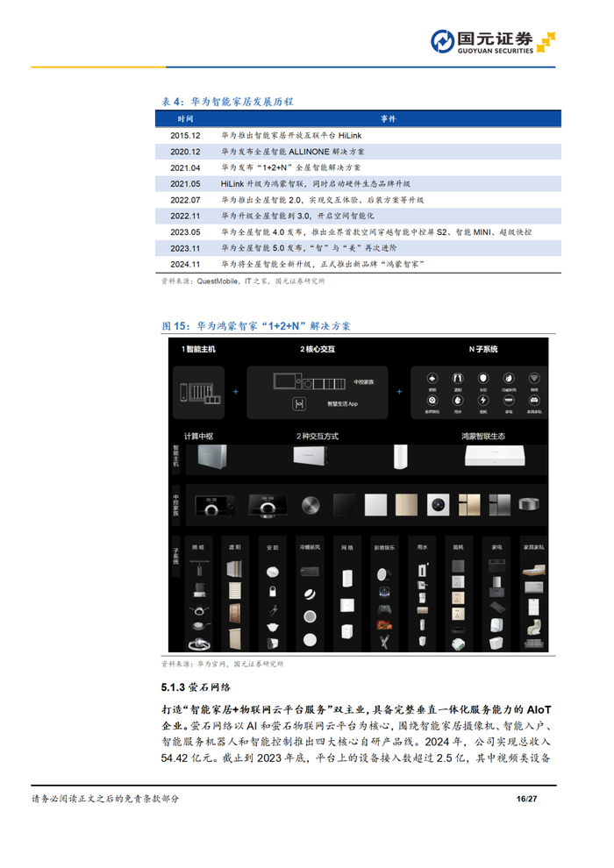The width and height of the screenshot is (614, 868).
Task: Click the bed image in 家具家私 column
Action: tap(533, 570)
